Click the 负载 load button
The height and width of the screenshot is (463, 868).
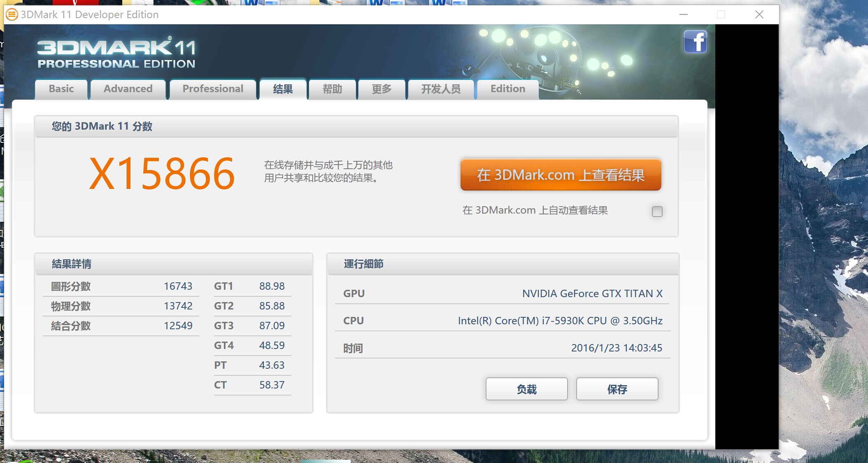[x=526, y=389]
